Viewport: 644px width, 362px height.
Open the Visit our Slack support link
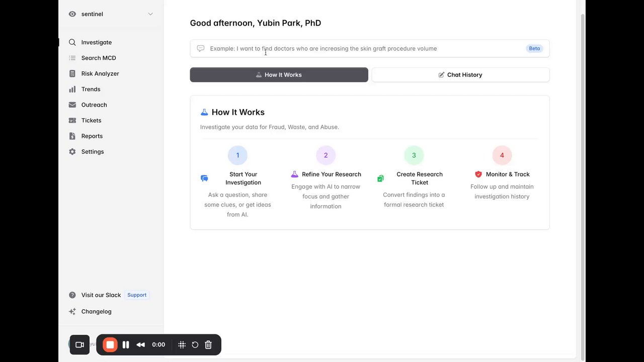[101, 295]
